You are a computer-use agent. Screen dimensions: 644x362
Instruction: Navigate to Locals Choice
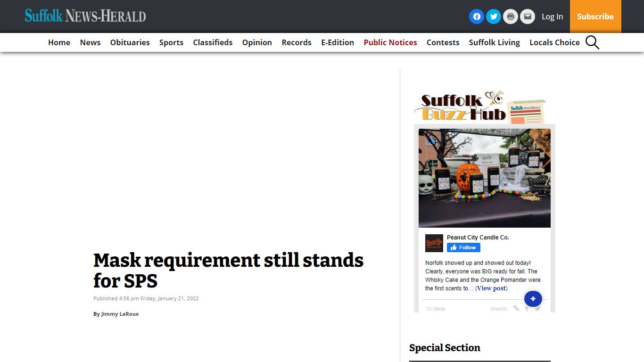[554, 42]
